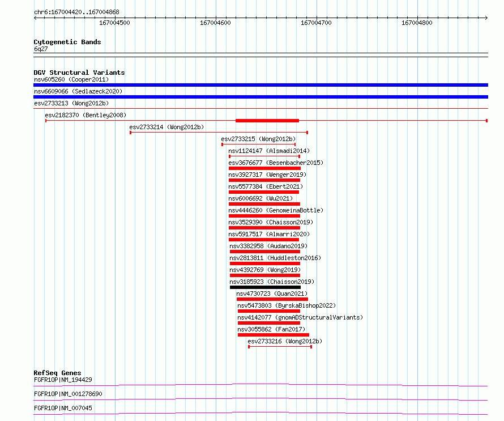Click the esv2733216 (Wong2012b) variant label

tap(285, 341)
